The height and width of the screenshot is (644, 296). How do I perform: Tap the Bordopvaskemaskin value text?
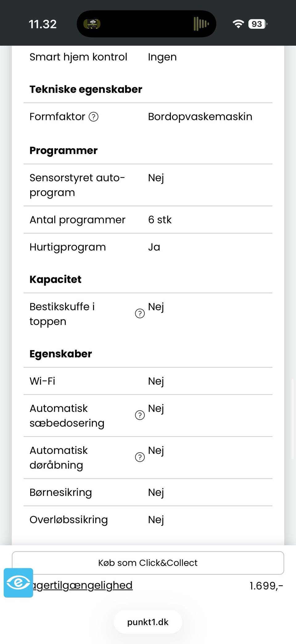pyautogui.click(x=200, y=117)
